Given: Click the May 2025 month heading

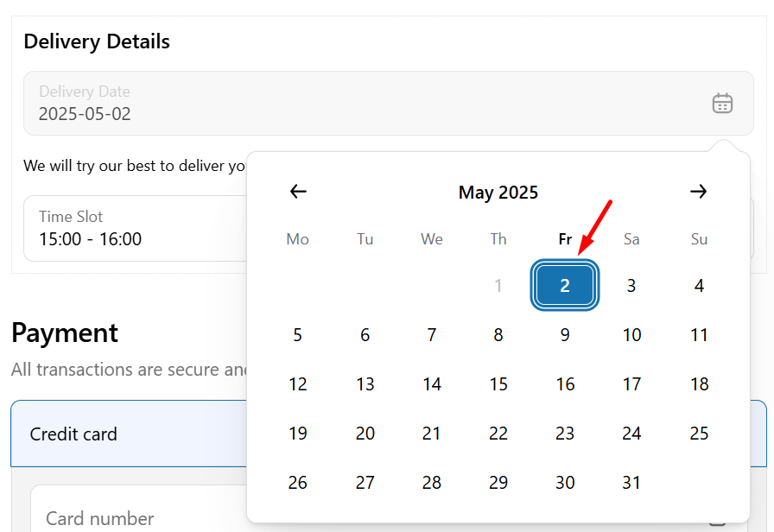Looking at the screenshot, I should pos(498,193).
